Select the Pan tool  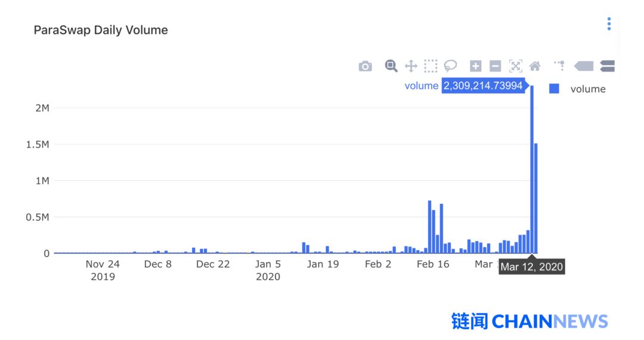click(411, 66)
